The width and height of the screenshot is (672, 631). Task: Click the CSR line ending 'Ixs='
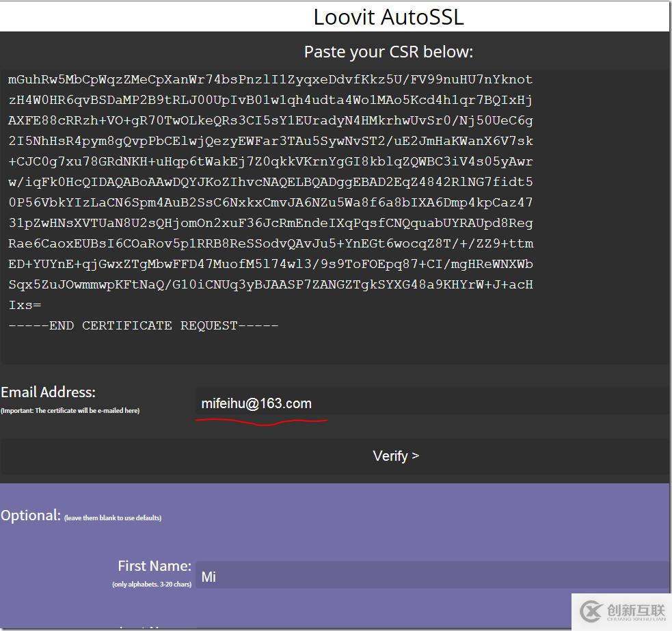pos(25,305)
